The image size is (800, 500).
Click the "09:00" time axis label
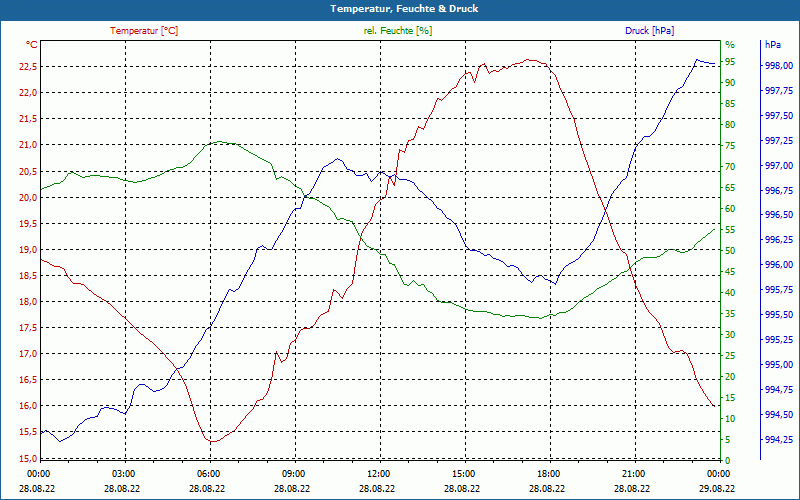click(292, 474)
